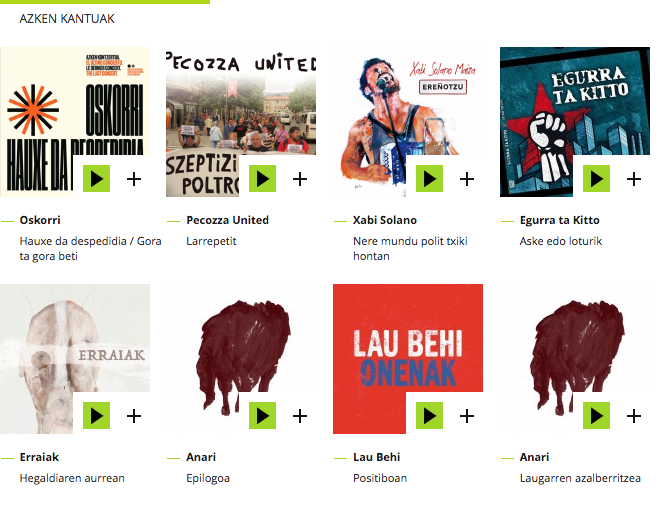The width and height of the screenshot is (660, 527).
Task: Open the Nere mundu polit txiki hontan link
Action: pyautogui.click(x=410, y=248)
